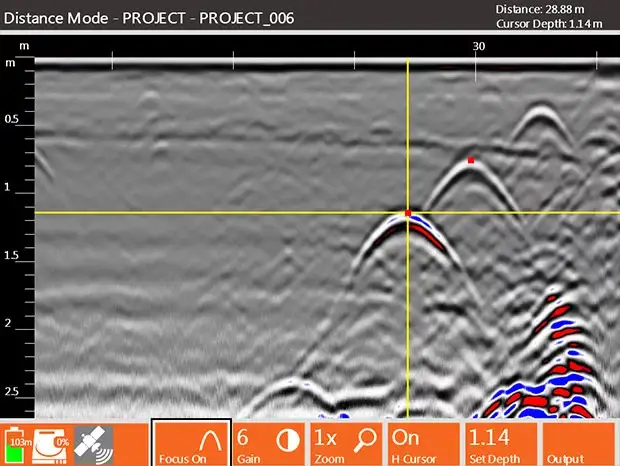This screenshot has height=466, width=620.
Task: Click the battery status icon
Action: [20, 440]
